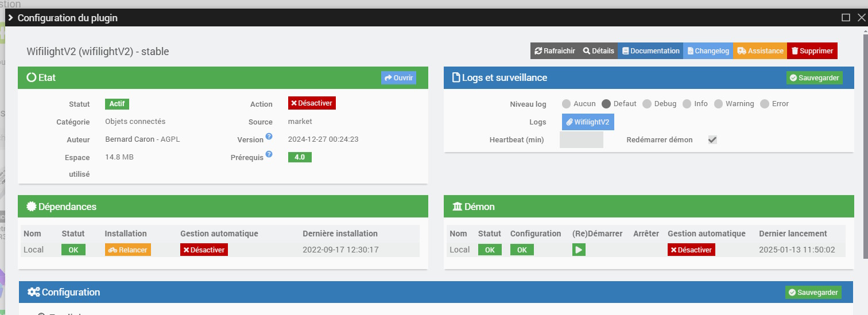Maximize the plugin configuration dialog
The width and height of the screenshot is (868, 315).
(846, 17)
